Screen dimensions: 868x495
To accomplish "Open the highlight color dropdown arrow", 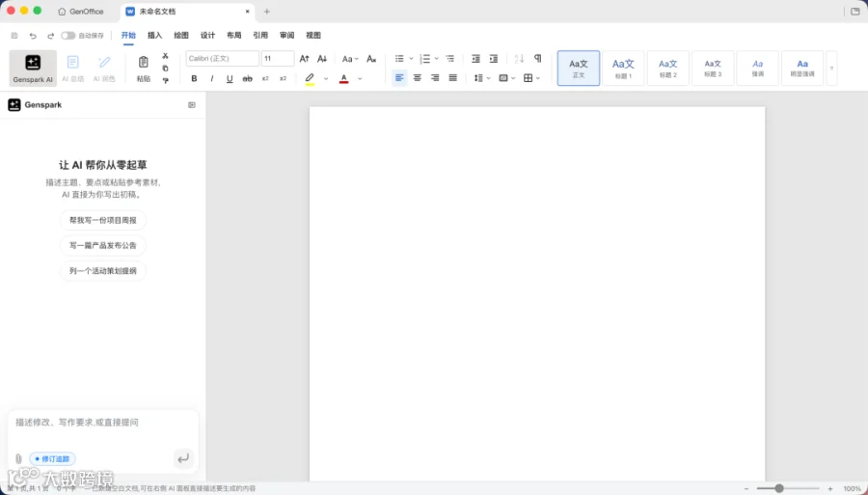I will click(326, 78).
